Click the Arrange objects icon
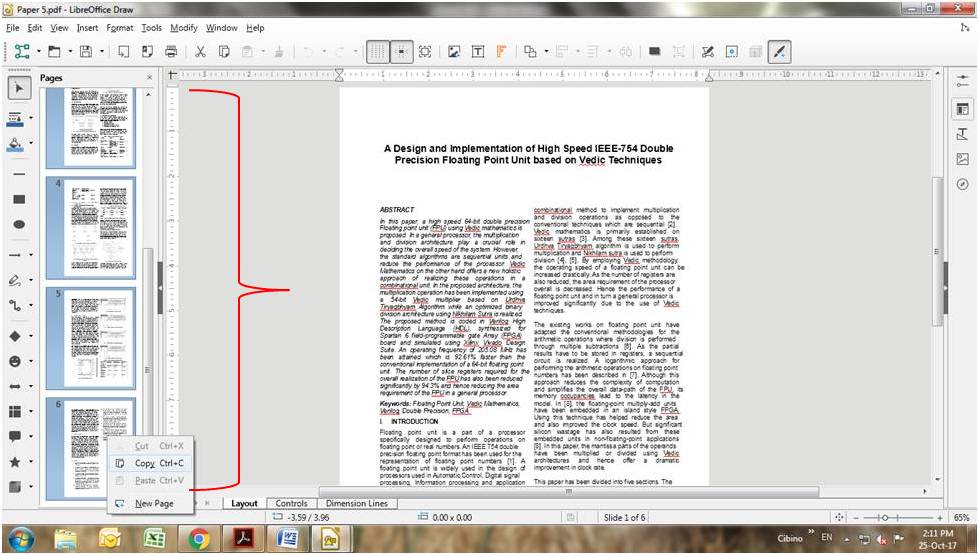This screenshot has height=555, width=979. pos(530,52)
